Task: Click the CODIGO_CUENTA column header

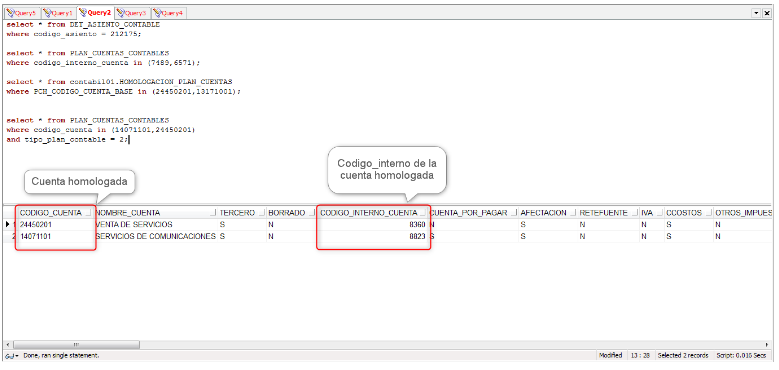Action: [x=50, y=213]
